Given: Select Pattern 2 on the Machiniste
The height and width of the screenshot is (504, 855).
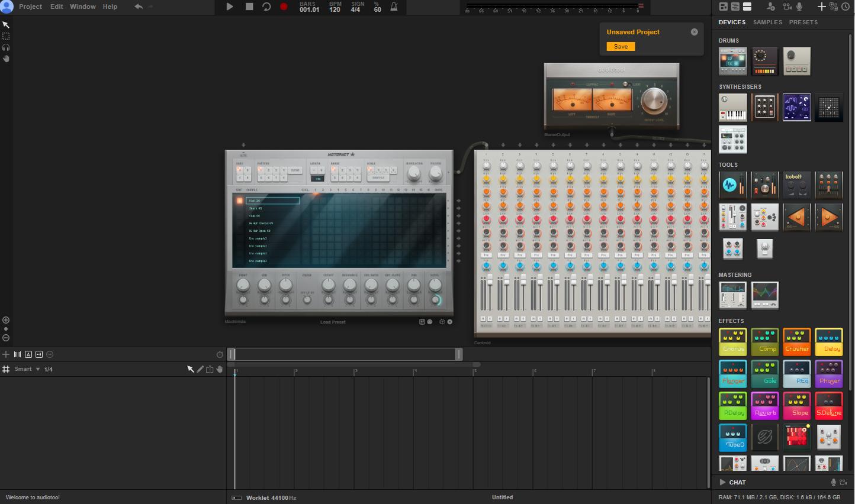Looking at the screenshot, I should [x=268, y=170].
